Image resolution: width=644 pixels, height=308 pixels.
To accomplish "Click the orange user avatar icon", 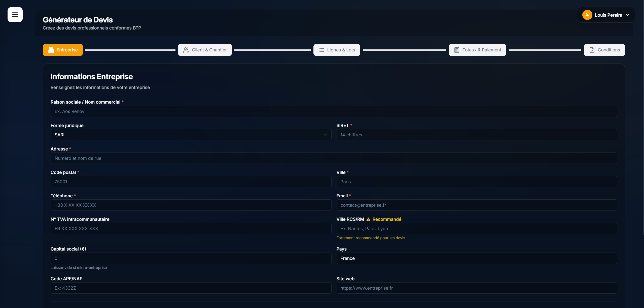I will tap(587, 15).
